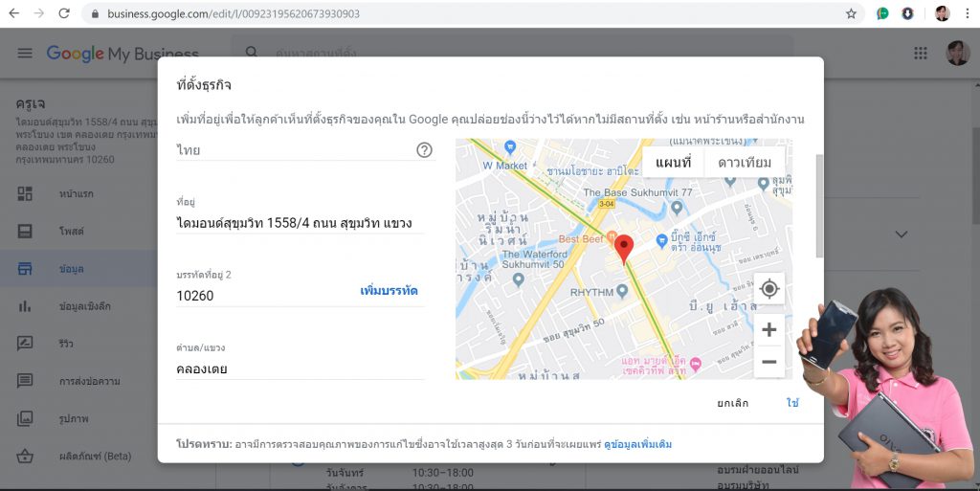Click the search magnifier icon
The image size is (980, 491).
(x=252, y=52)
